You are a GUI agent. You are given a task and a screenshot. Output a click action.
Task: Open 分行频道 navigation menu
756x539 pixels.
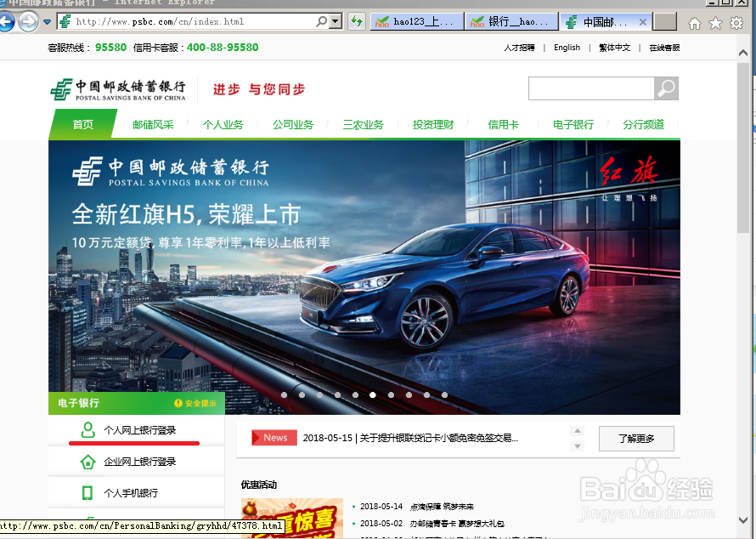tap(643, 124)
